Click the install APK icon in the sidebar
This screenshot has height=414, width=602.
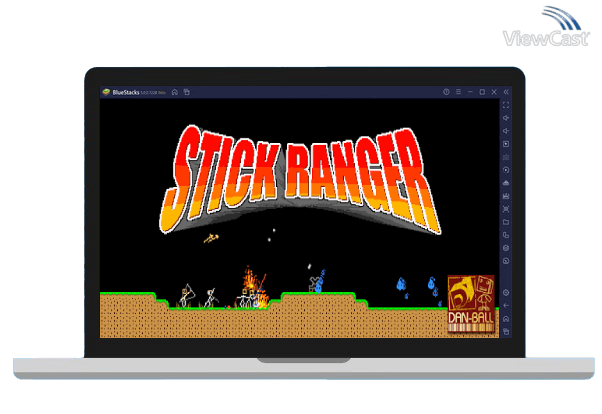pos(506,183)
